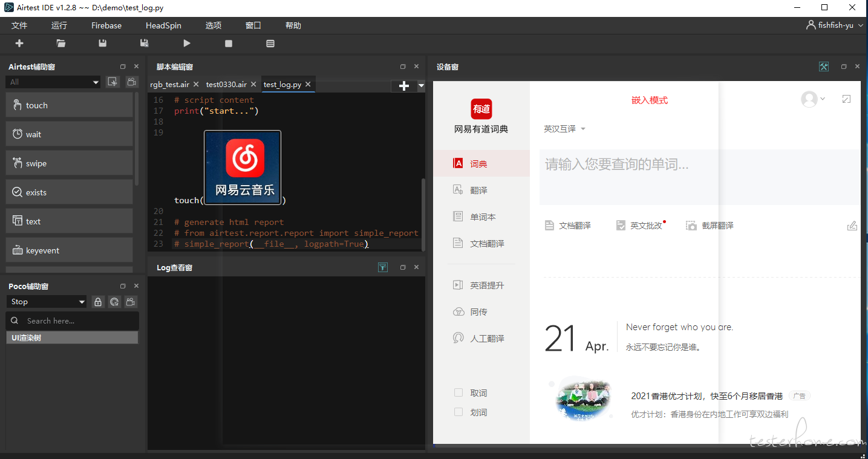868x459 pixels.
Task: Click the camera record icon in Airtest panel
Action: 131,82
